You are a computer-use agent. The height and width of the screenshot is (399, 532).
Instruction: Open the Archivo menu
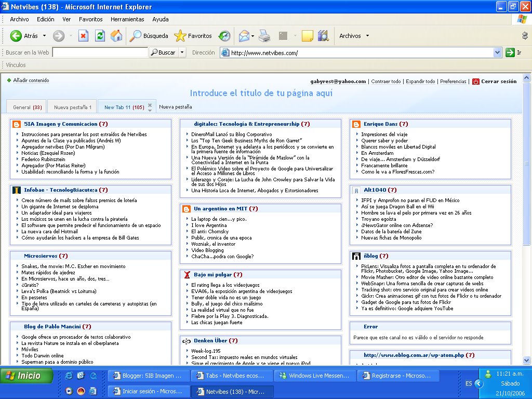pyautogui.click(x=19, y=19)
